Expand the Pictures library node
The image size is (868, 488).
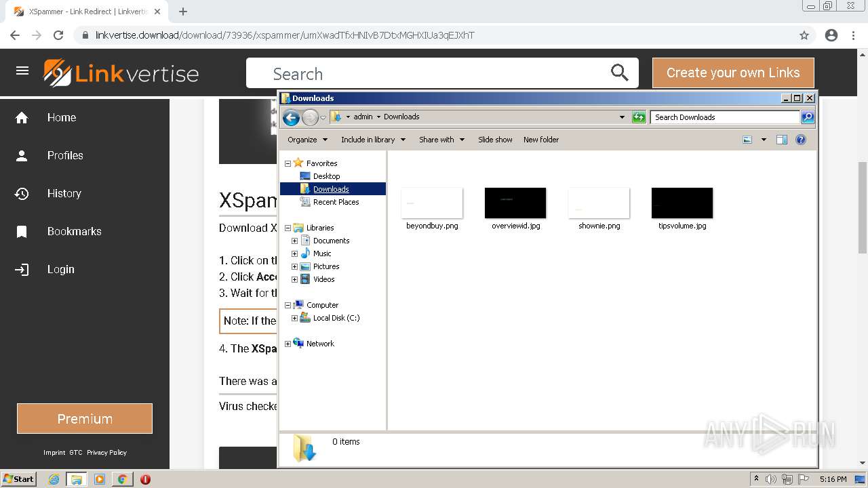tap(294, 266)
